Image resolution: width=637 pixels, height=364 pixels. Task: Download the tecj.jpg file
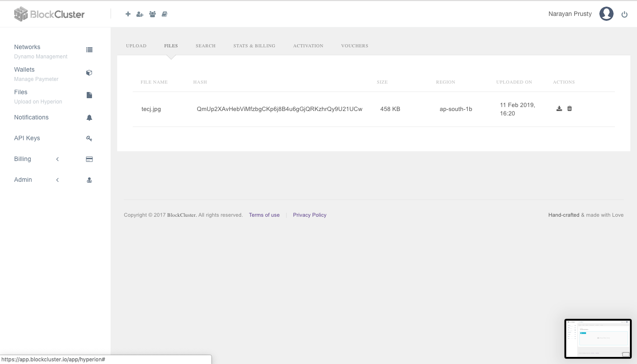click(x=559, y=108)
